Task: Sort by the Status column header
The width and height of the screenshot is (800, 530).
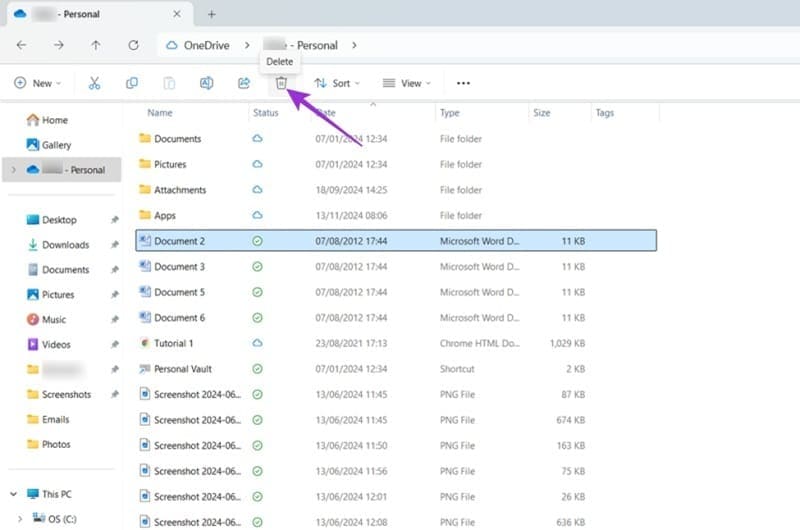Action: click(266, 113)
